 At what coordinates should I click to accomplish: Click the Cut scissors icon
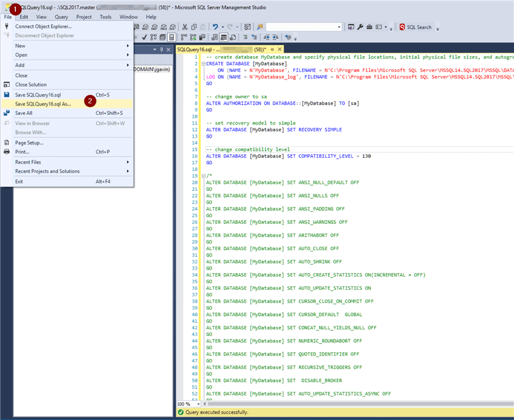(185, 27)
